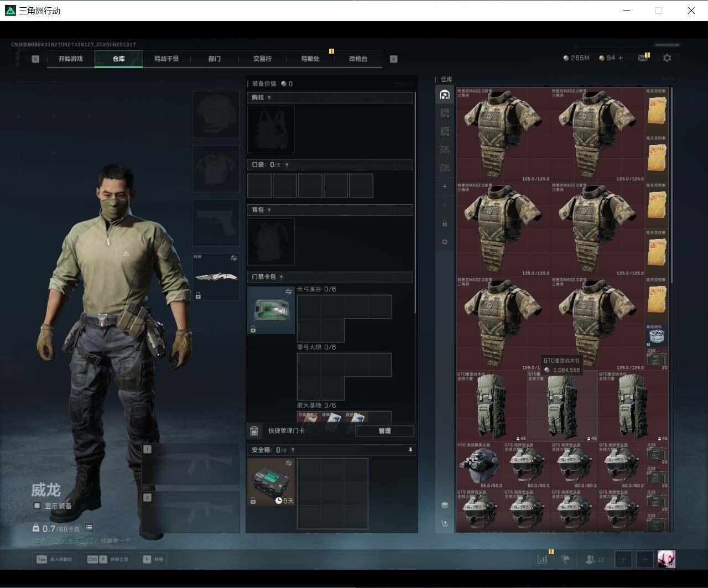Open warehouse sidebar gear settings
Image resolution: width=708 pixels, height=588 pixels.
(445, 242)
